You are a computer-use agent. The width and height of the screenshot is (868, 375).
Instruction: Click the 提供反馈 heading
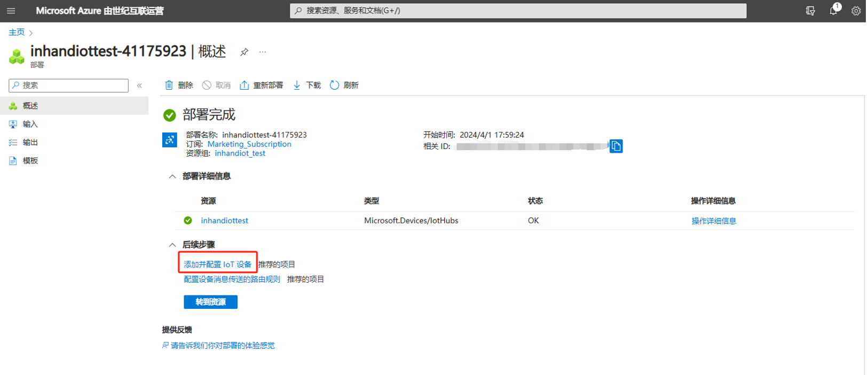[177, 330]
